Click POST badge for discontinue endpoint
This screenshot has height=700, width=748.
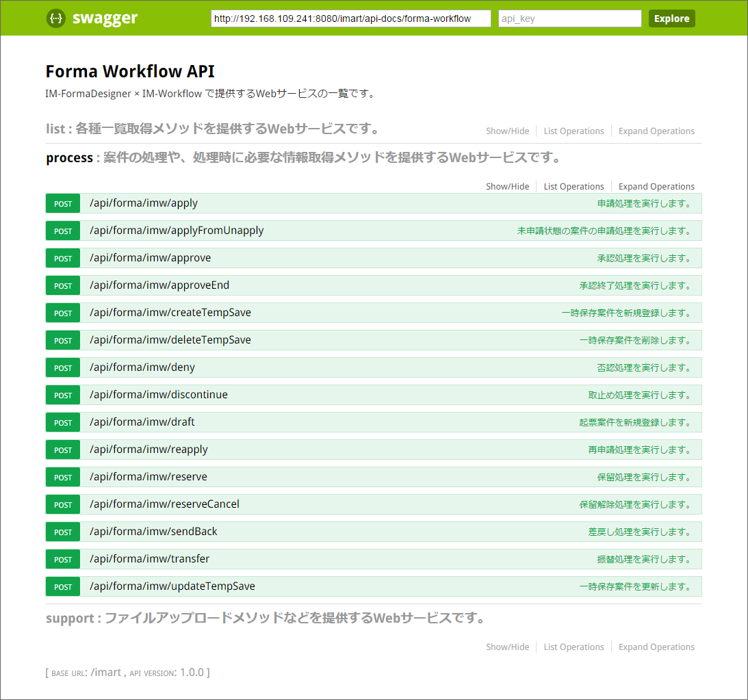(63, 395)
